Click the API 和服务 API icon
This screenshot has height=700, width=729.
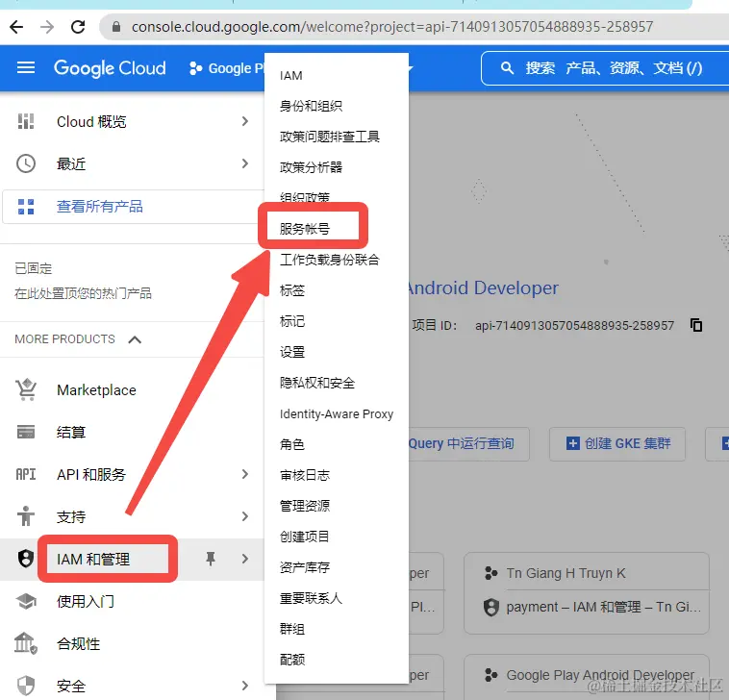(26, 474)
